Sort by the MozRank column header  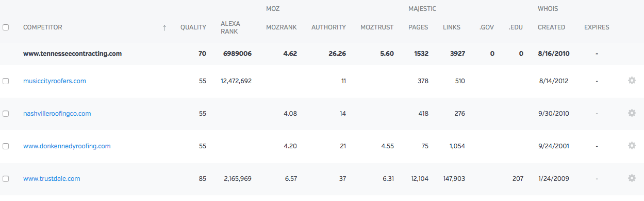(282, 27)
